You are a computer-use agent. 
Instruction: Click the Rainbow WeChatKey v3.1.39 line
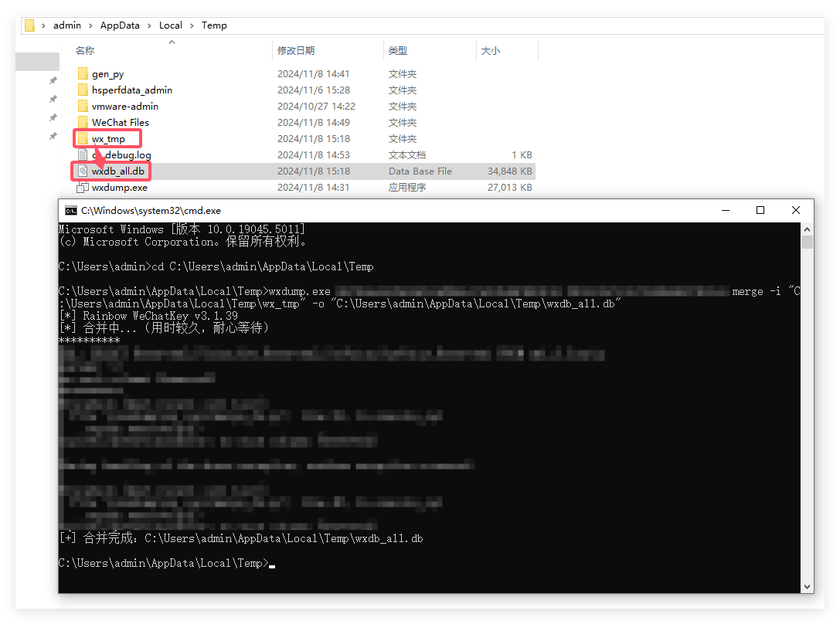(148, 316)
